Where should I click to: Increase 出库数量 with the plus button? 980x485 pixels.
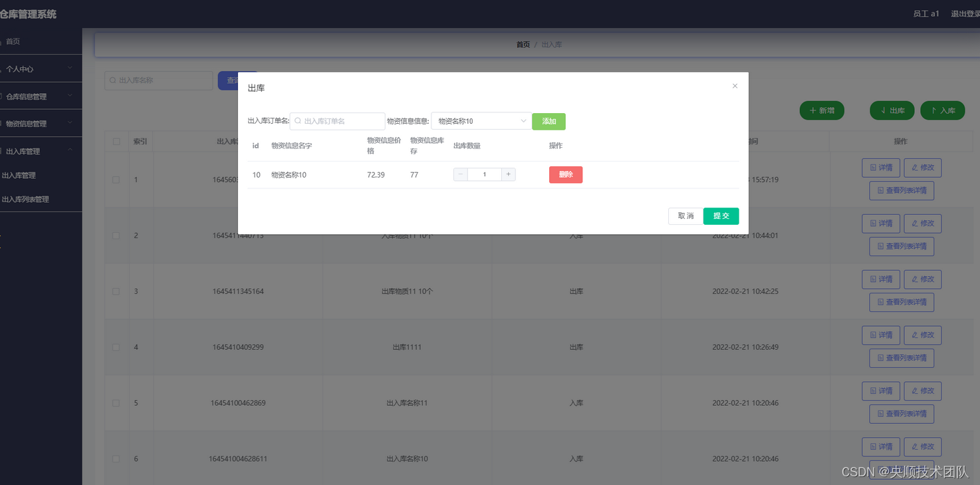508,174
